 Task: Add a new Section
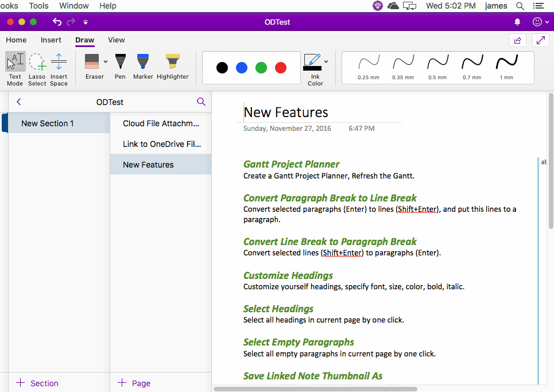click(37, 383)
